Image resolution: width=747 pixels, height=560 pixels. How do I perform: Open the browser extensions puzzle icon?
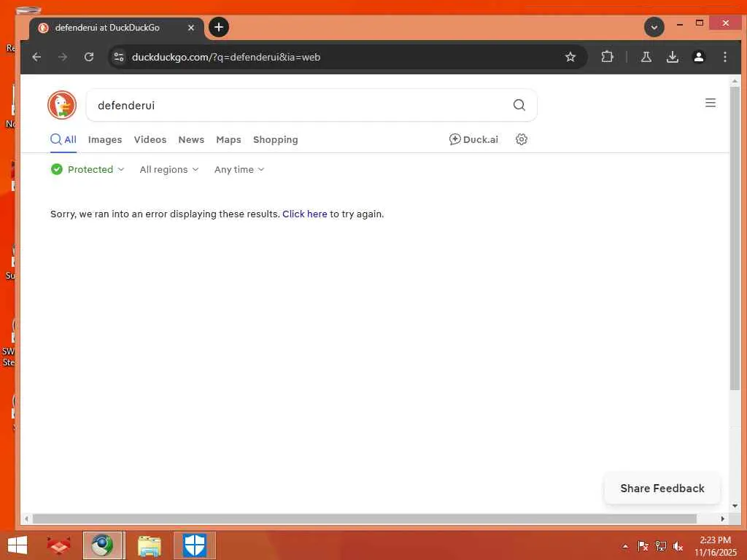607,57
